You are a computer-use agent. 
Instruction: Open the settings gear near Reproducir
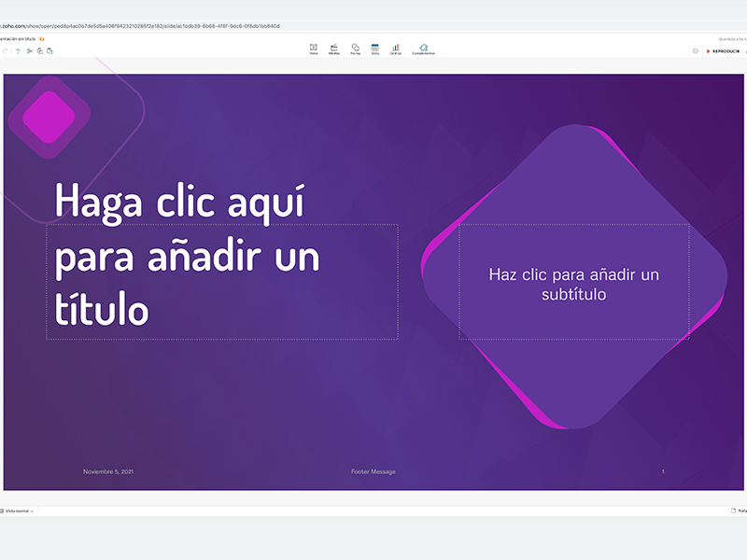pyautogui.click(x=696, y=51)
